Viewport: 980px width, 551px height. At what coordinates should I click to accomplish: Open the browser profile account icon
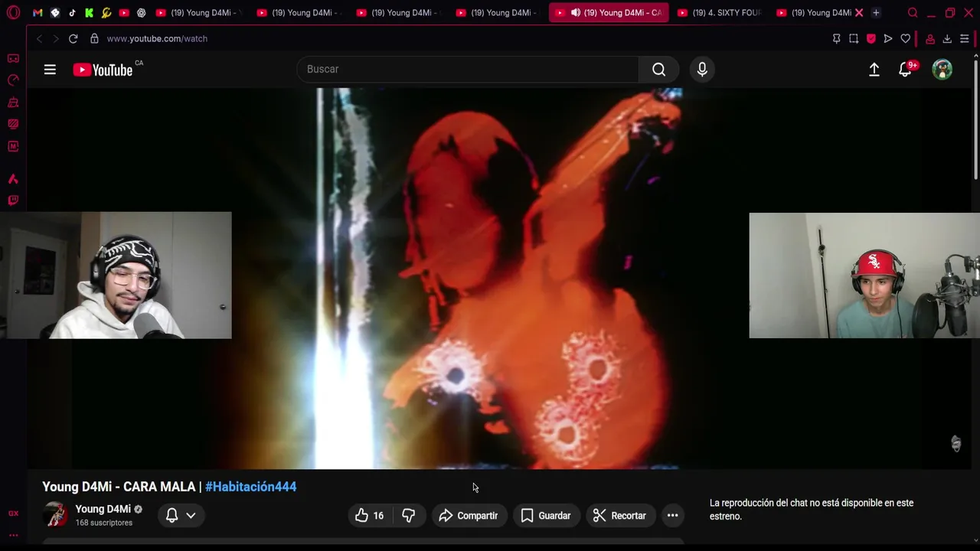[930, 38]
